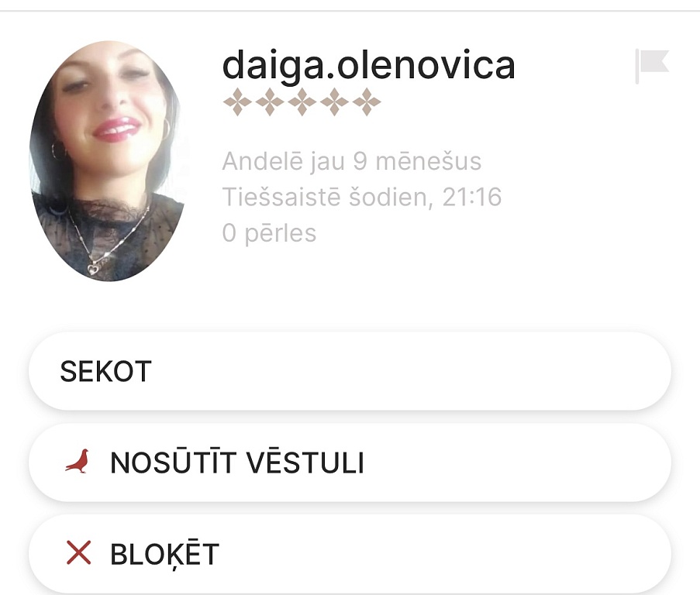
Task: Report user with the flag icon
Action: point(652,66)
